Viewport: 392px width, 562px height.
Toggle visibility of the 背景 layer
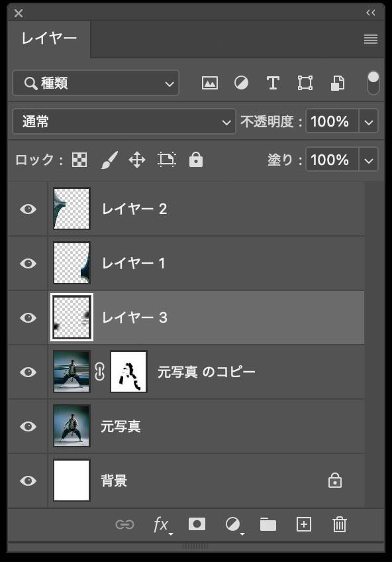27,480
